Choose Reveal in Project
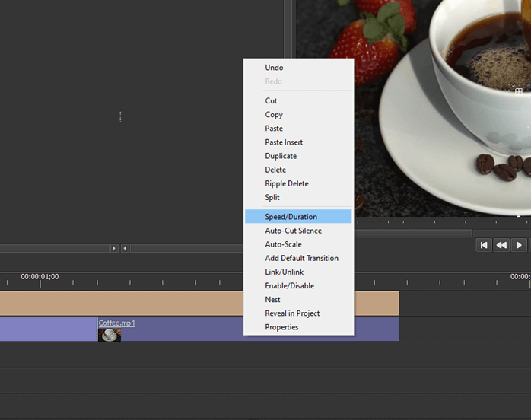Image resolution: width=531 pixels, height=420 pixels. tap(298, 313)
